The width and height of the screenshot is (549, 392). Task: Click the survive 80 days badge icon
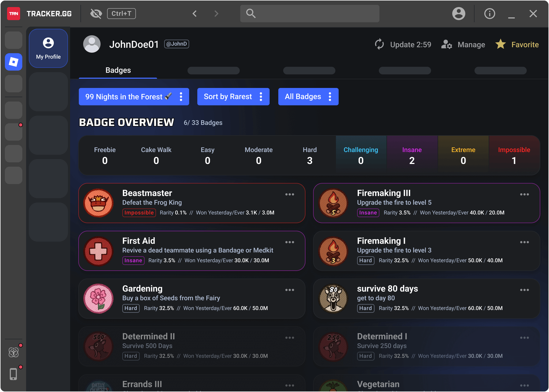pos(333,299)
